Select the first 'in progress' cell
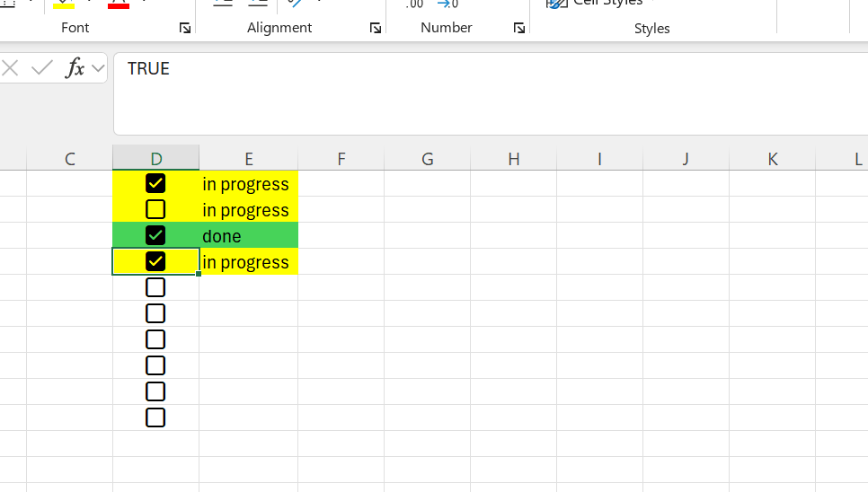Screen dimensions: 868x492 tap(249, 183)
